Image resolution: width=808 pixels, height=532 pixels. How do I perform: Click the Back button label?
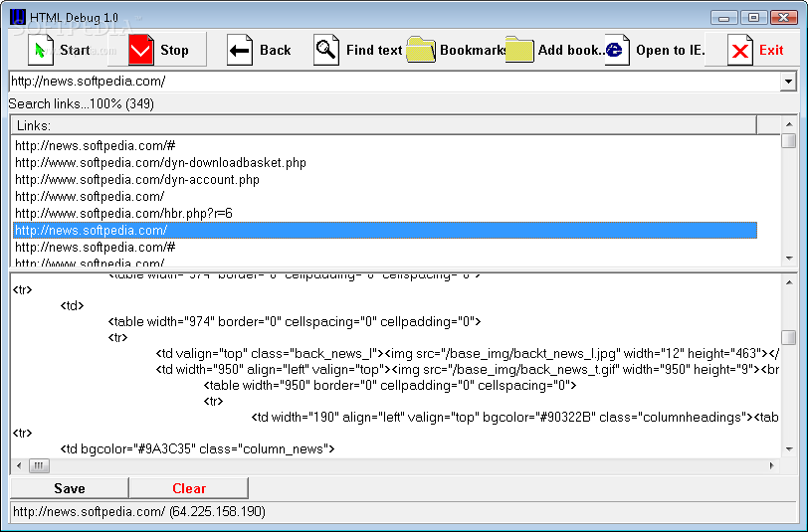point(276,50)
